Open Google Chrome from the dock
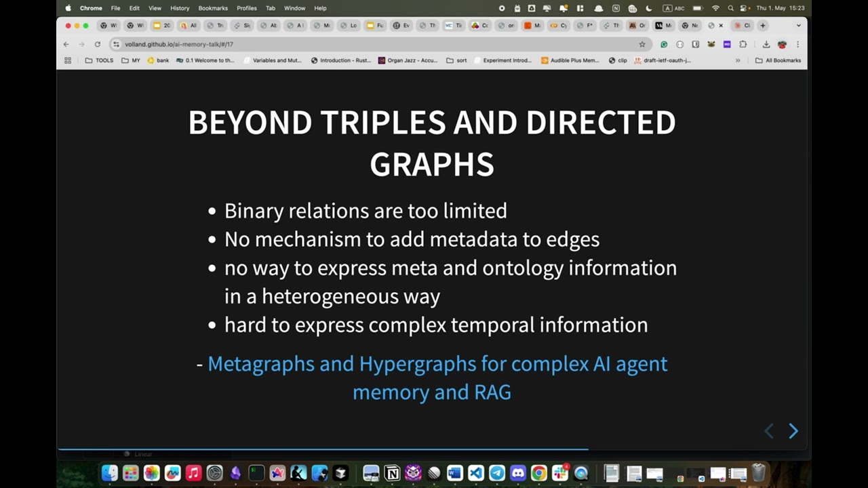 pyautogui.click(x=539, y=472)
